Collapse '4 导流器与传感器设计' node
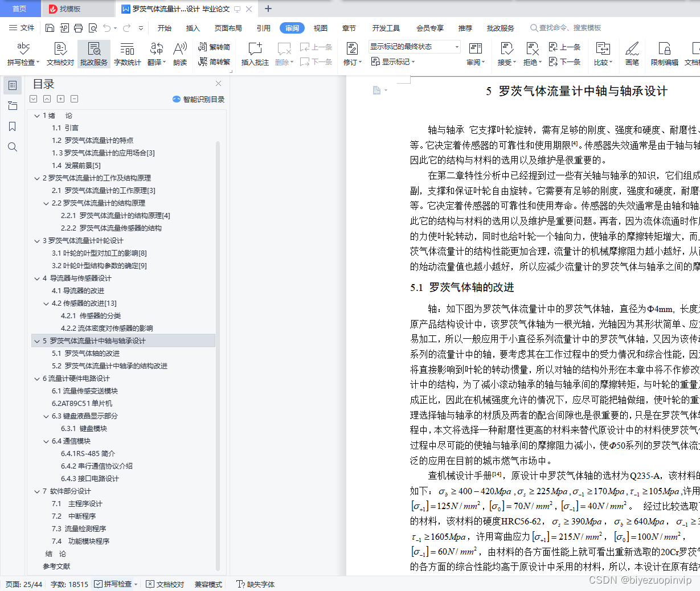Viewport: 700px width, 591px height. coord(36,278)
